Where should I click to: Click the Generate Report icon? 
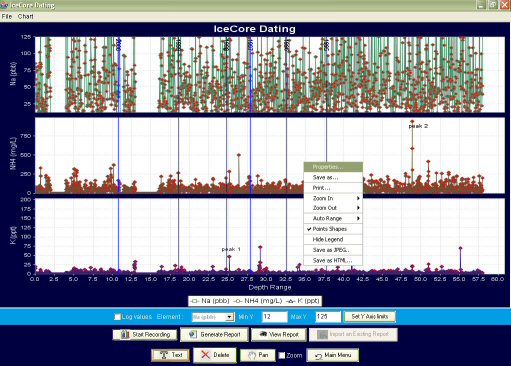(193, 334)
